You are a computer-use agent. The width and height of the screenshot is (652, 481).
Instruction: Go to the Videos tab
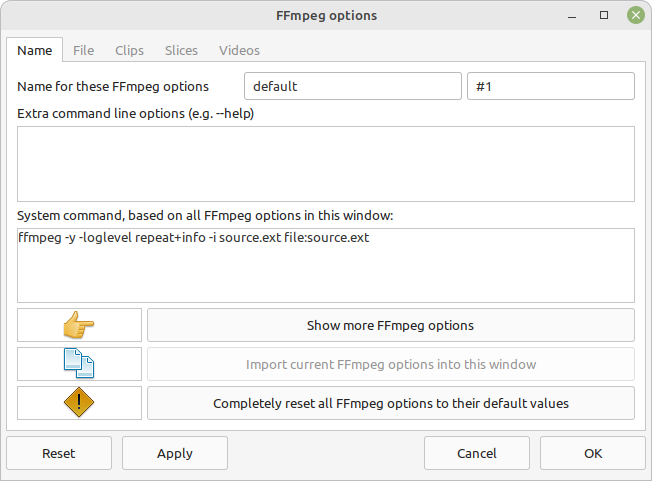tap(240, 50)
